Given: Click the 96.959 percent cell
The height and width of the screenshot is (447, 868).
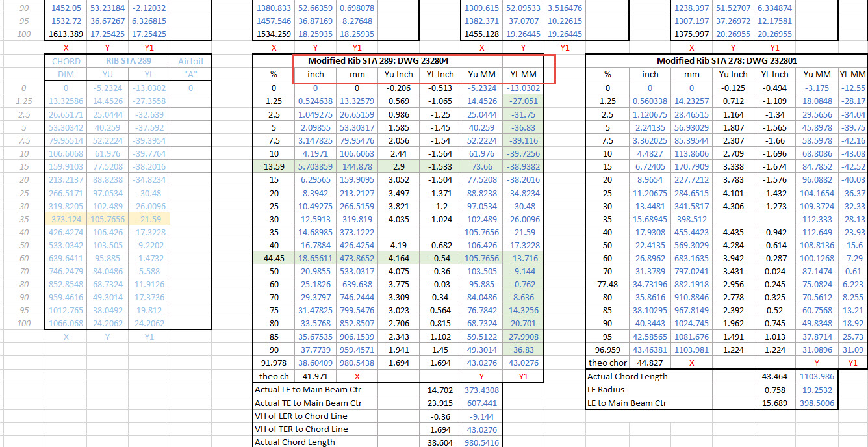Looking at the screenshot, I should [x=607, y=350].
